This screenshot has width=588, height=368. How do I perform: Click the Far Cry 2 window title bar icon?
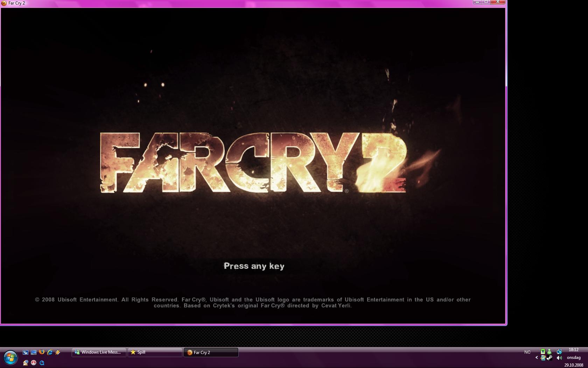tap(4, 3)
